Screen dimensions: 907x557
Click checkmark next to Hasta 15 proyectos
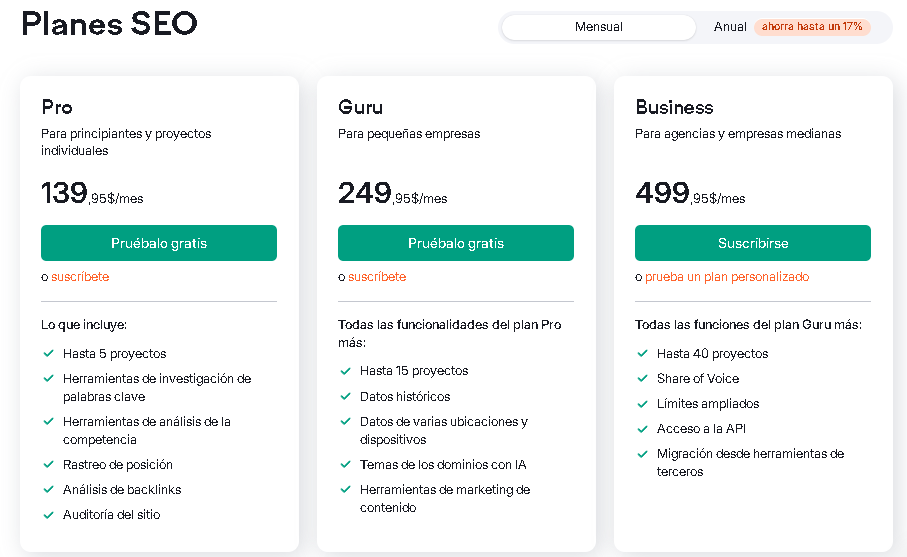345,371
